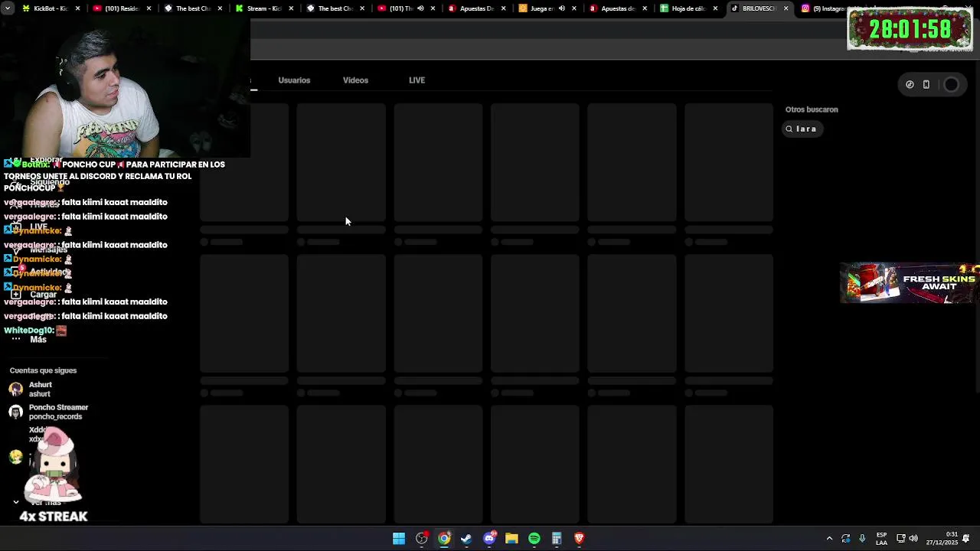Click the sync icon in system tray
This screenshot has height=551, width=980.
pos(845,539)
